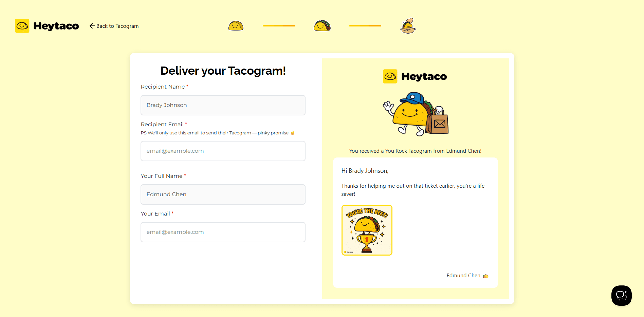Click the 'Your Full Name' label
The width and height of the screenshot is (644, 317).
tap(162, 176)
